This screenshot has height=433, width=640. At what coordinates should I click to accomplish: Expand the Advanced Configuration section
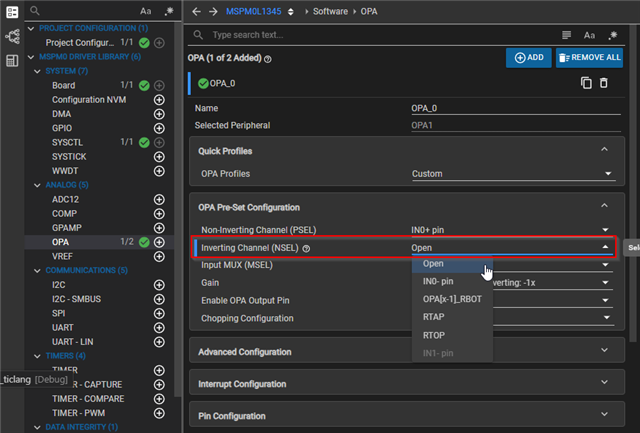click(604, 350)
